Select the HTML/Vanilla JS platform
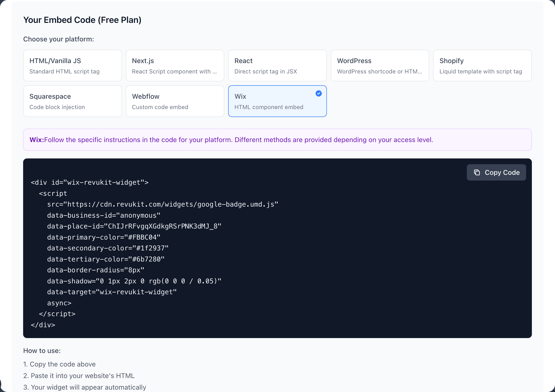The height and width of the screenshot is (392, 555). [x=72, y=65]
